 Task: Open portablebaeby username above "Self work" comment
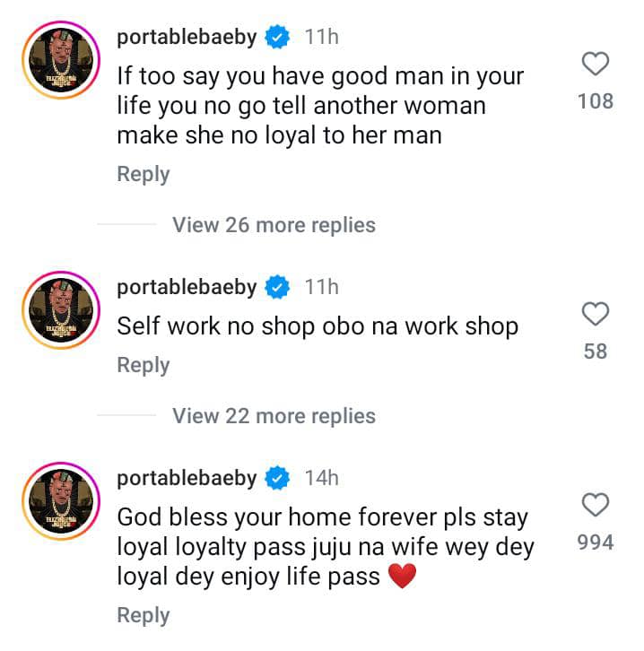click(187, 288)
